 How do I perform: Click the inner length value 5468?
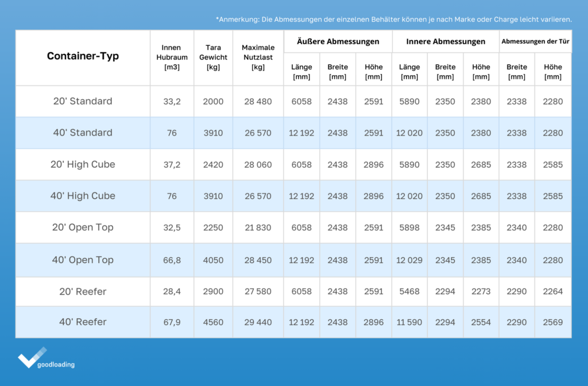[409, 291]
